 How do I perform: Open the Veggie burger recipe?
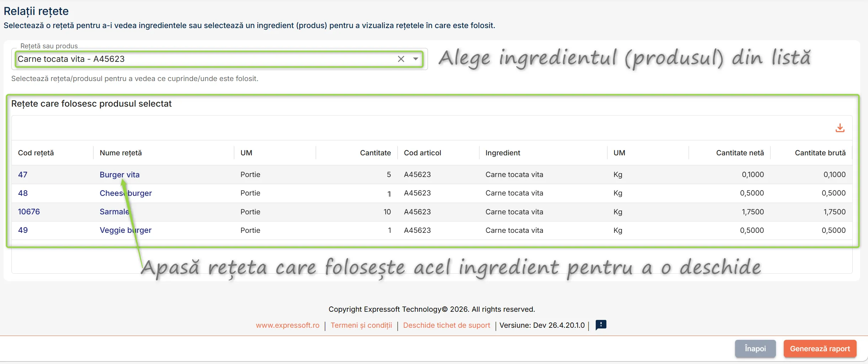(125, 230)
